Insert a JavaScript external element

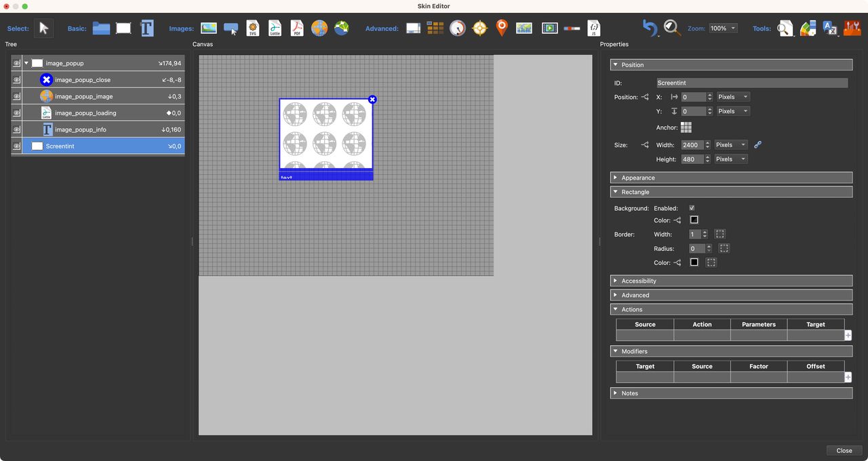(x=593, y=28)
